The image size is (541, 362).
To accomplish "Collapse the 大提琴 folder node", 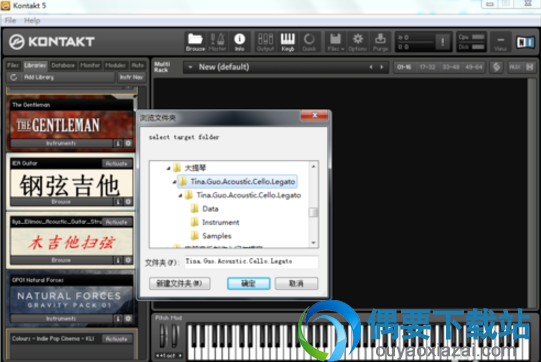I will [x=168, y=168].
